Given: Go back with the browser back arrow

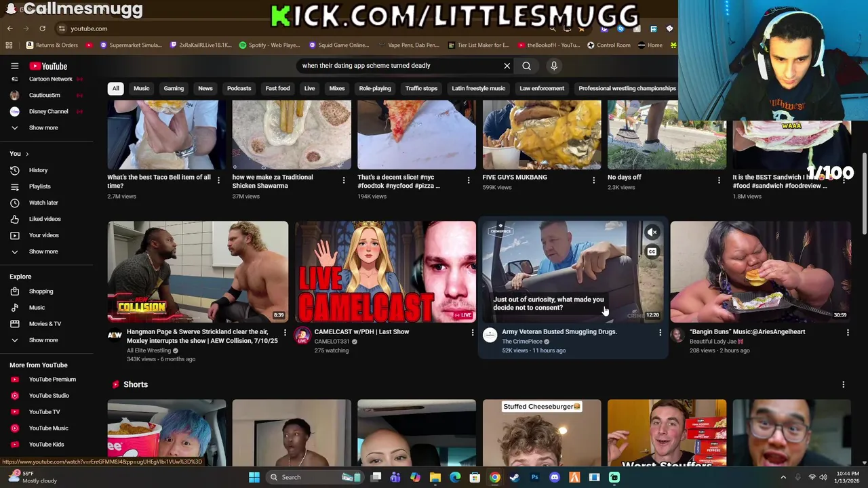Looking at the screenshot, I should (9, 28).
